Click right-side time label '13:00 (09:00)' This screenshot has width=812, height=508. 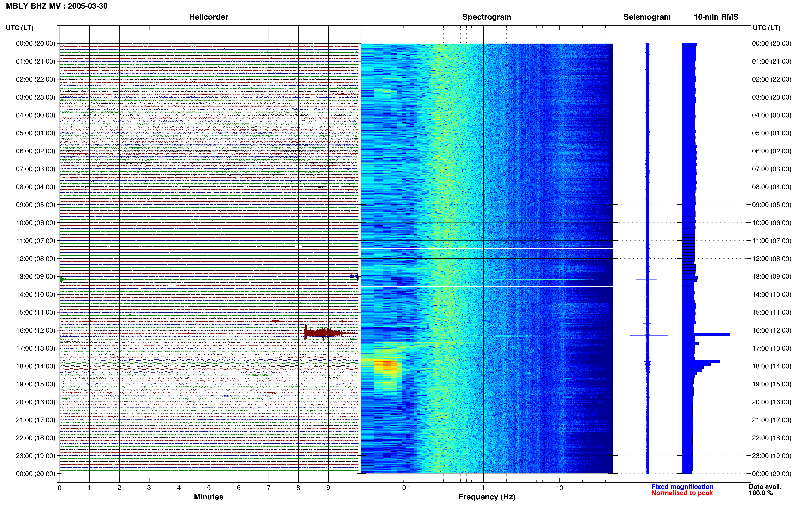tap(772, 277)
